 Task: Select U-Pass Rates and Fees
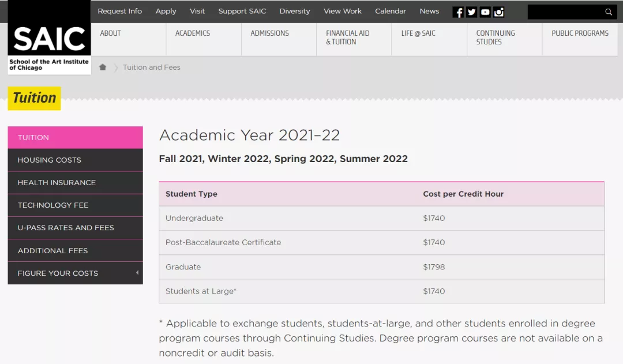tap(75, 228)
